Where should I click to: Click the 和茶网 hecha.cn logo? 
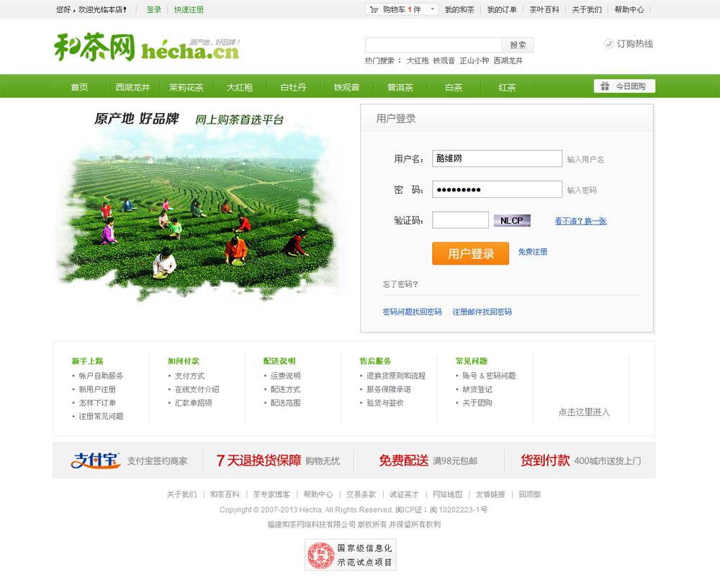tap(146, 48)
